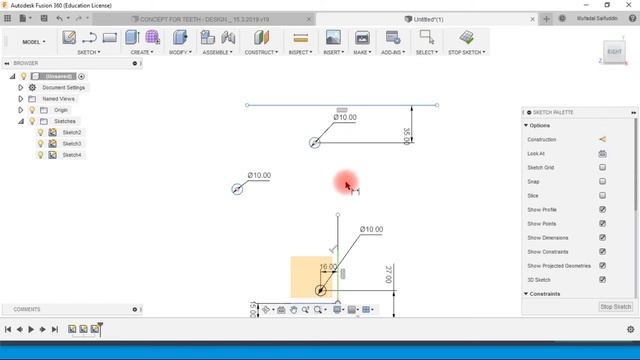Screen dimensions: 640x360
Task: Select the first sketch feature in timeline
Action: point(72,329)
